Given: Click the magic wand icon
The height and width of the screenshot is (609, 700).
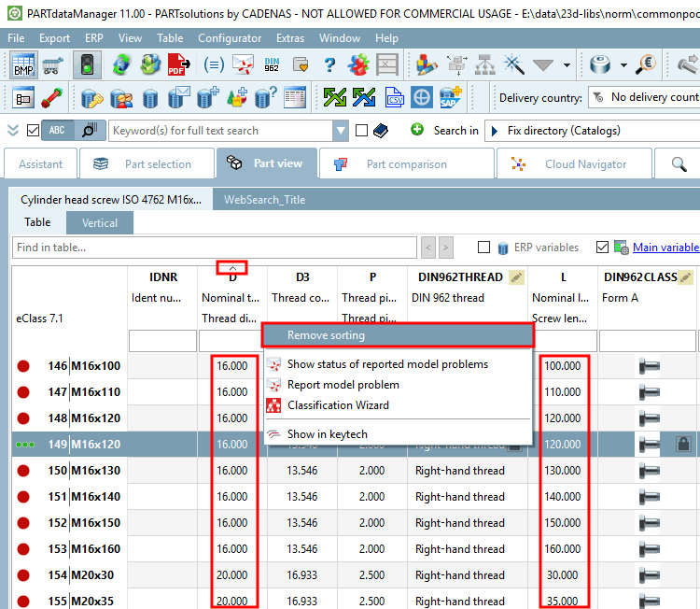Looking at the screenshot, I should click(x=514, y=64).
